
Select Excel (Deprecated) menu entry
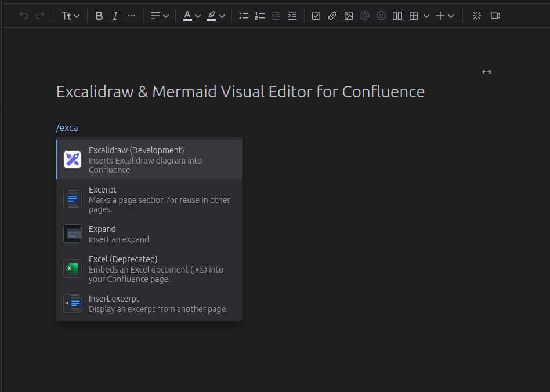[150, 268]
